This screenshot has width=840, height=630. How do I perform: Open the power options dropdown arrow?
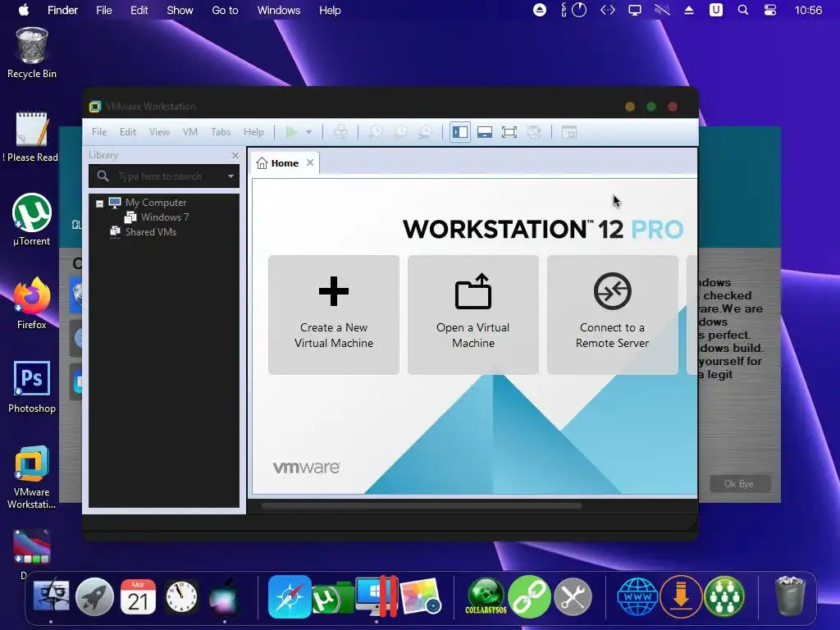click(308, 132)
